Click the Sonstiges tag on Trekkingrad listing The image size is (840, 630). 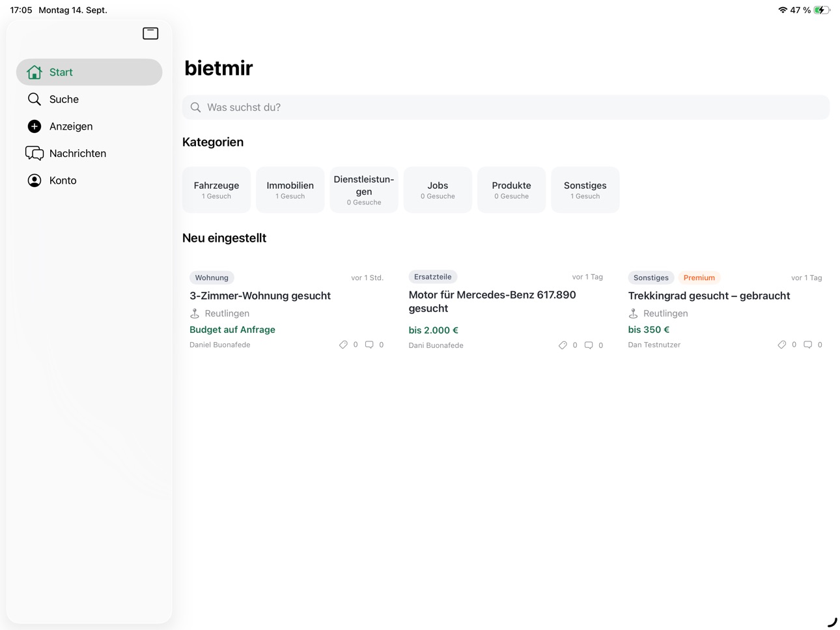(x=651, y=278)
